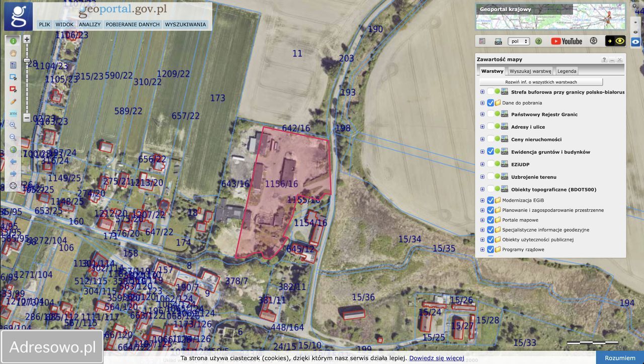Expand Państwowy Rejestr Granic tree node
Screen dimensions: 644x364
click(x=482, y=114)
